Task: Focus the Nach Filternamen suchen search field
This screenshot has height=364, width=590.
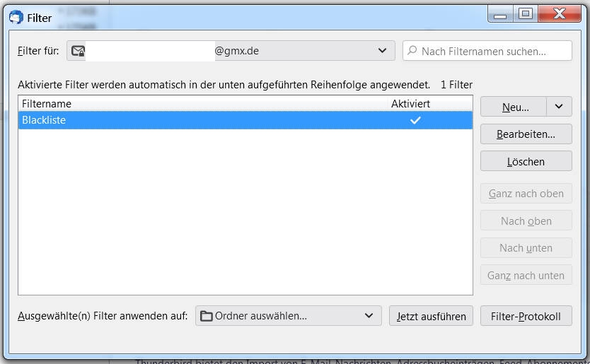Action: (x=492, y=51)
